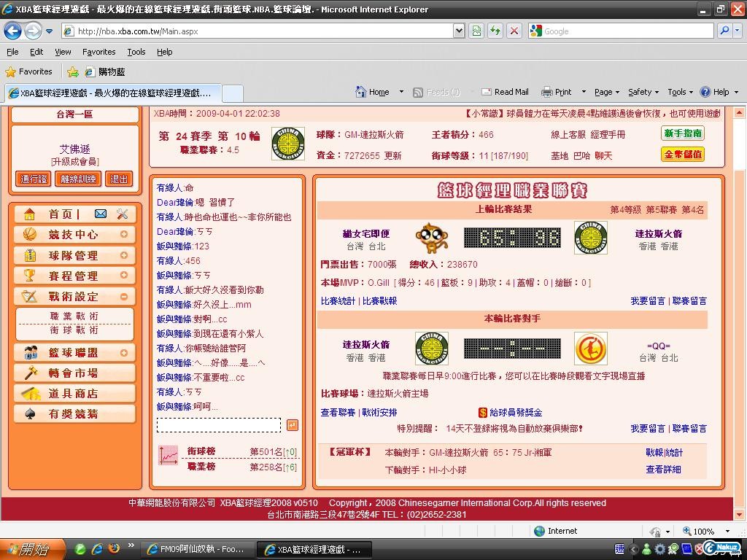Open the address bar dropdown
The image size is (747, 560).
tap(459, 31)
